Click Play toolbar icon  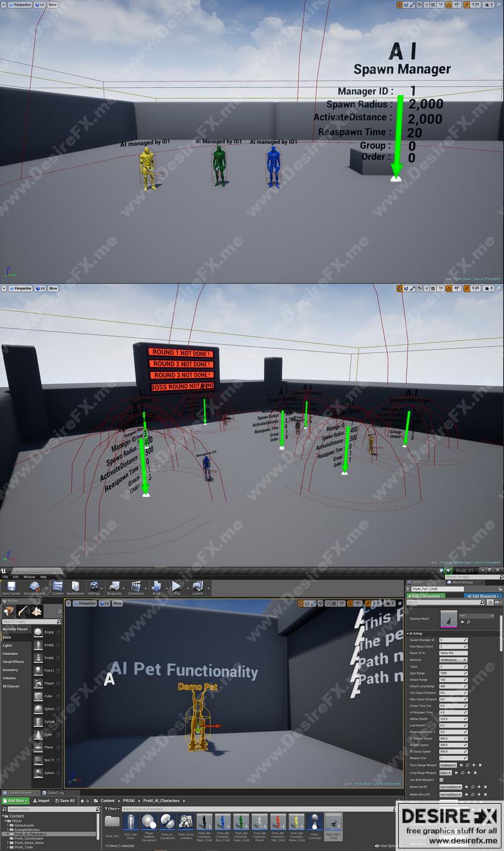[x=176, y=588]
